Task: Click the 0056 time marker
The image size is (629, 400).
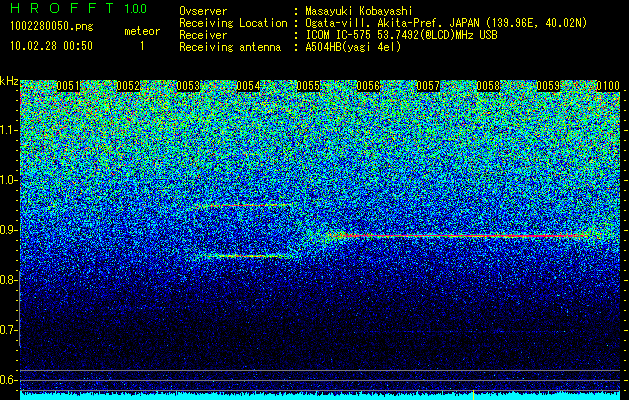Action: [x=368, y=86]
